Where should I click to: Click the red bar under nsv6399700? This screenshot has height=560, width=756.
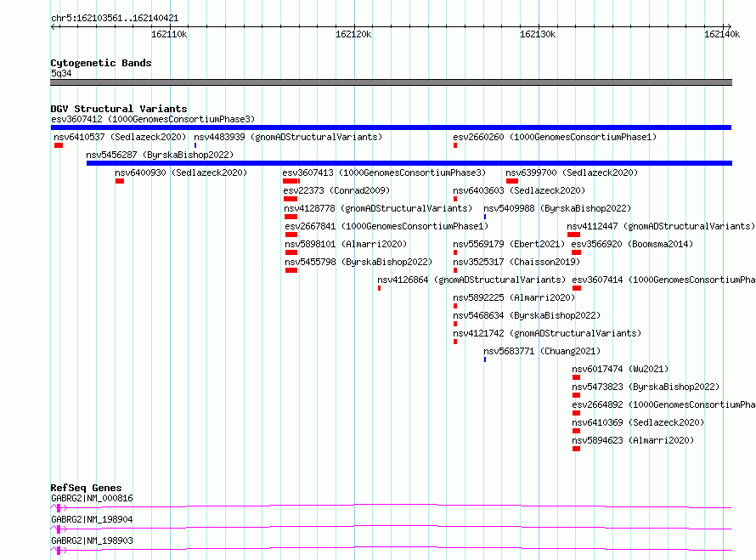tap(512, 181)
